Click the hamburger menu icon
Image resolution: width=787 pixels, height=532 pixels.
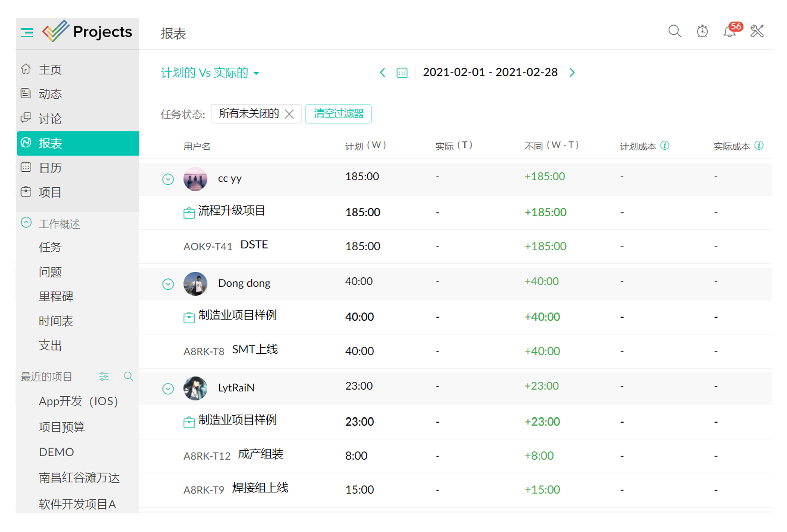[x=27, y=32]
